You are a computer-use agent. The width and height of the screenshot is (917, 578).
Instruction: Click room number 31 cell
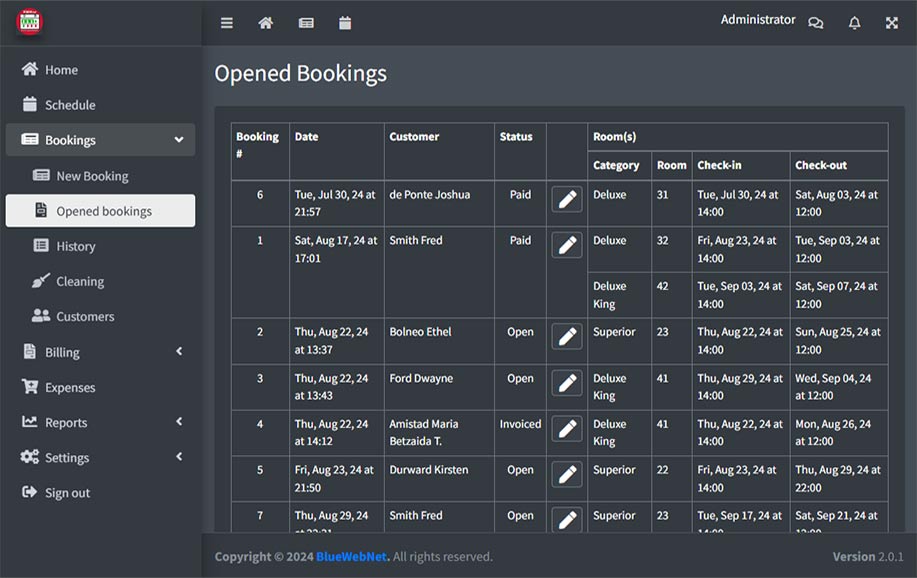pyautogui.click(x=671, y=203)
